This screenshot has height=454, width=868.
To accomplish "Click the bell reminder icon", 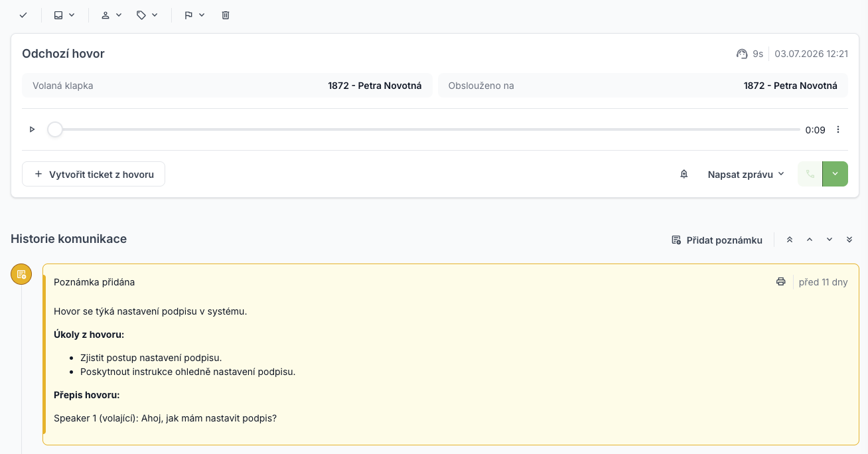I will click(x=684, y=174).
